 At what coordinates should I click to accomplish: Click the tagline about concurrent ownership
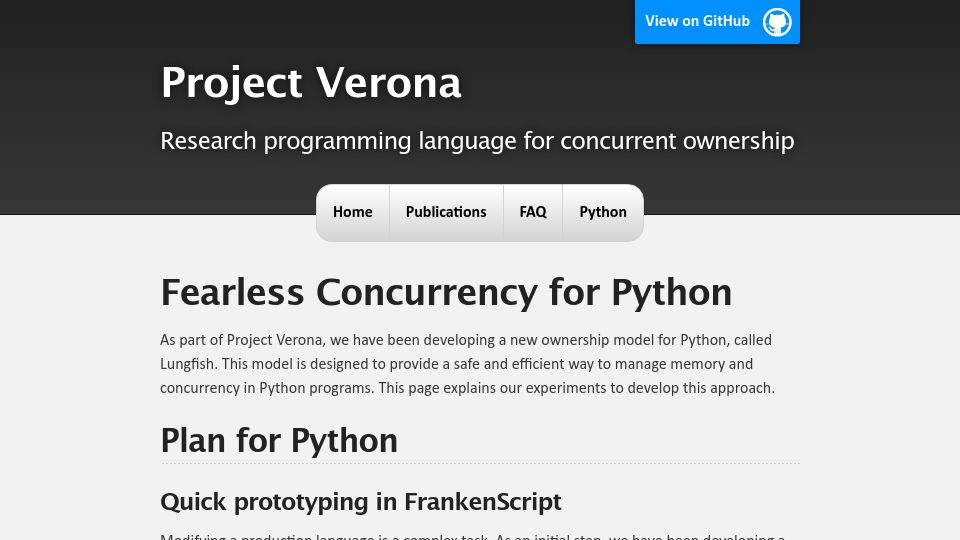point(477,141)
